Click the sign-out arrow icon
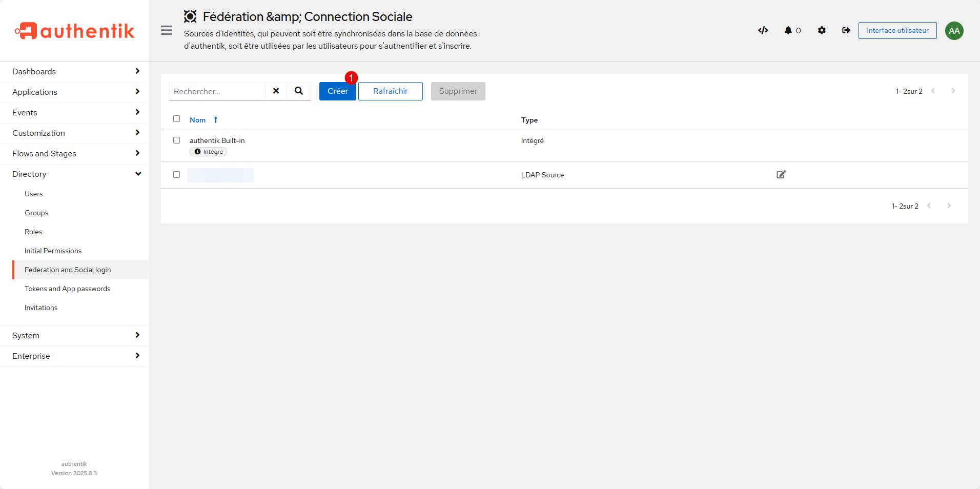Screen dimensions: 980x489 [x=846, y=31]
